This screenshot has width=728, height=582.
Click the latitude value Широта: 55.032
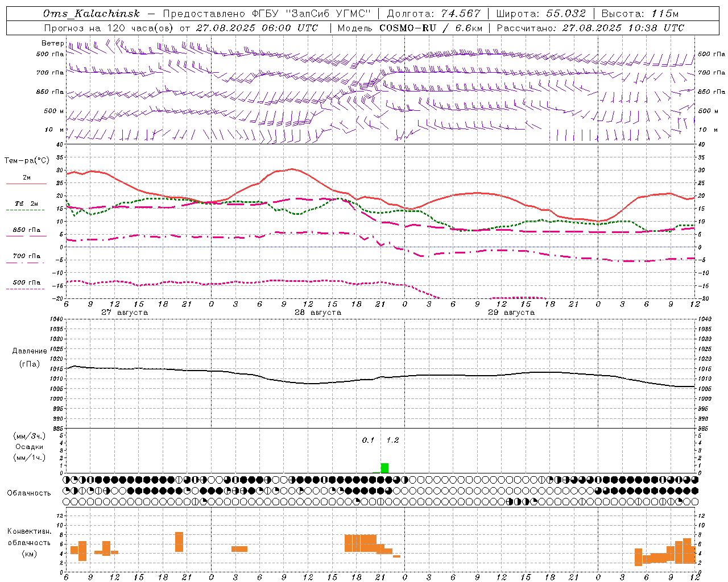[x=541, y=14]
